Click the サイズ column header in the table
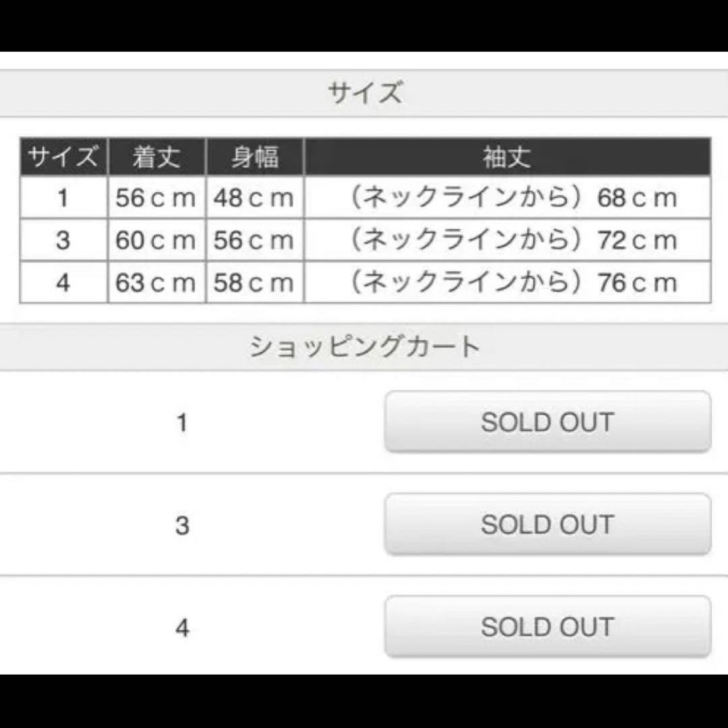 pos(64,156)
